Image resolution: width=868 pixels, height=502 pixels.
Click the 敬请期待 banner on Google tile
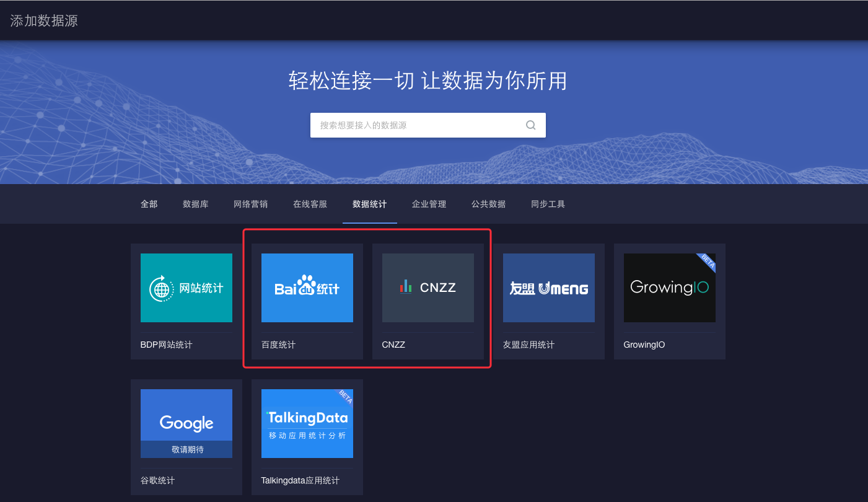186,449
